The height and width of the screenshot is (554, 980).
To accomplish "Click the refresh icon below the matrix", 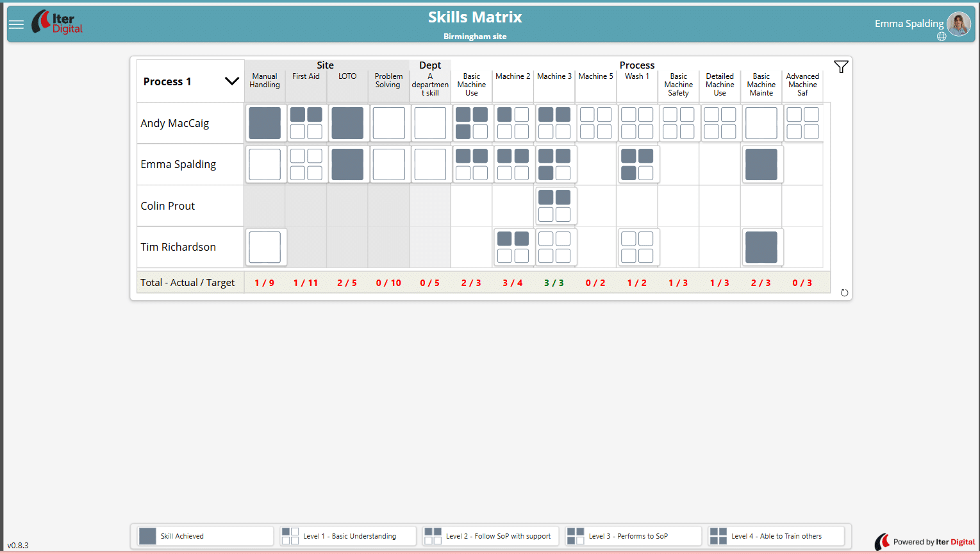I will (844, 293).
